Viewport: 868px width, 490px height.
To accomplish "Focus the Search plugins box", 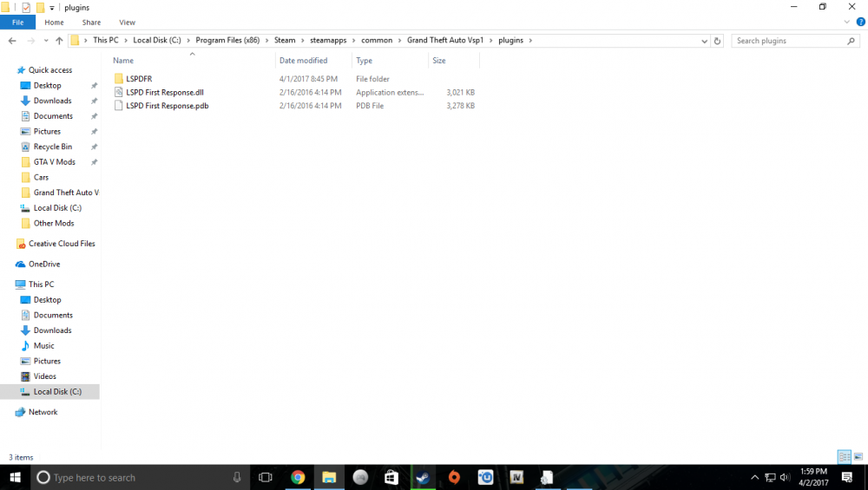I will [x=795, y=41].
